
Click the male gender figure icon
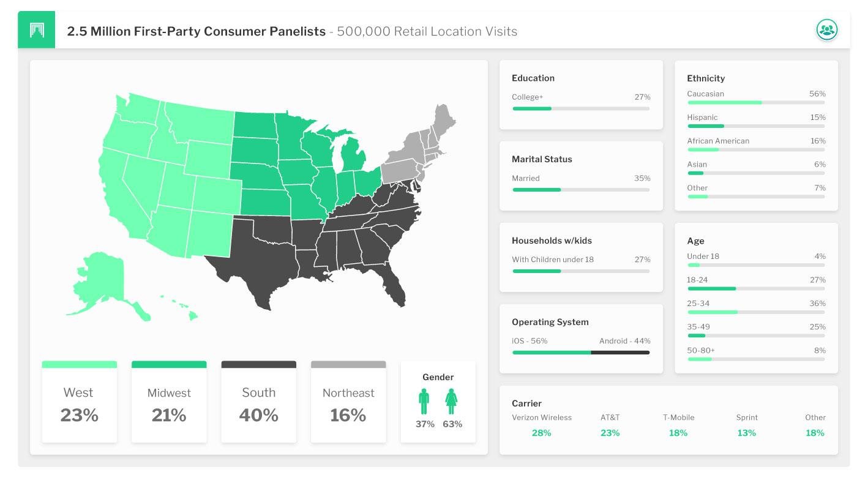point(424,402)
